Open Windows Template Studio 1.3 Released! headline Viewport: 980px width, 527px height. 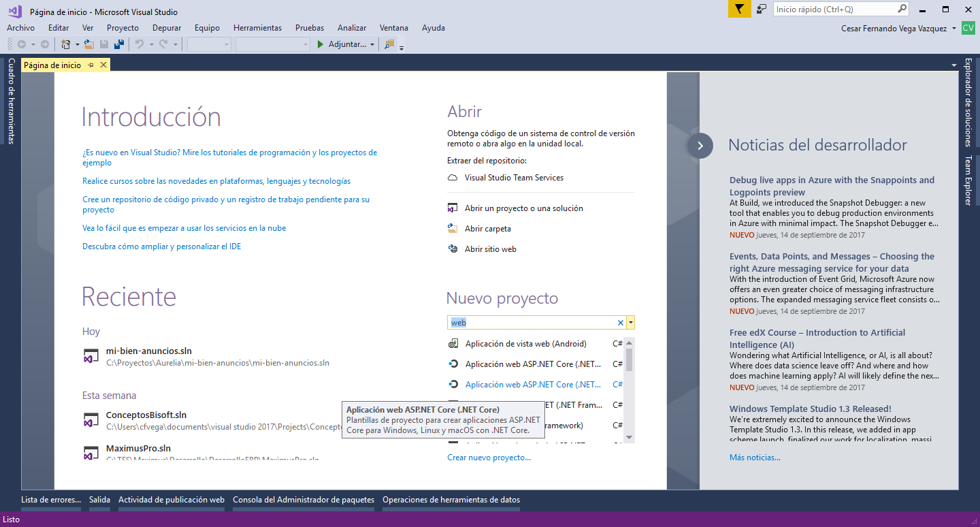click(x=811, y=409)
